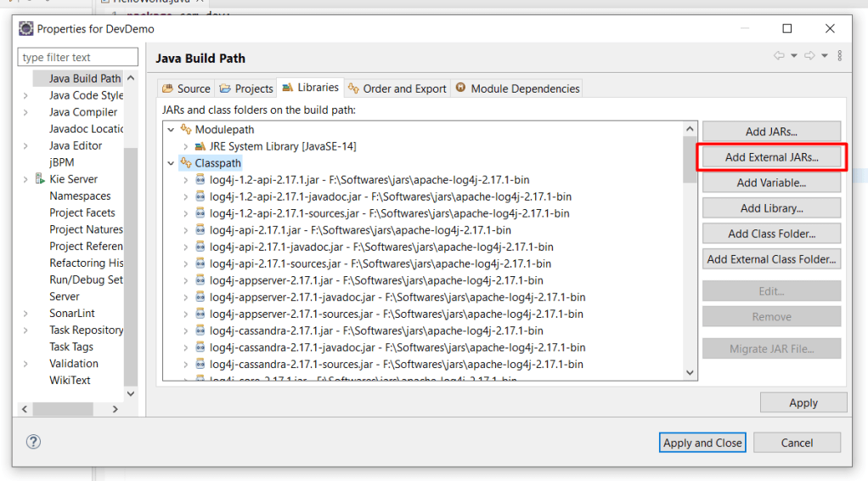Switch to Module Dependencies tab
Image resolution: width=868 pixels, height=481 pixels.
click(x=517, y=88)
